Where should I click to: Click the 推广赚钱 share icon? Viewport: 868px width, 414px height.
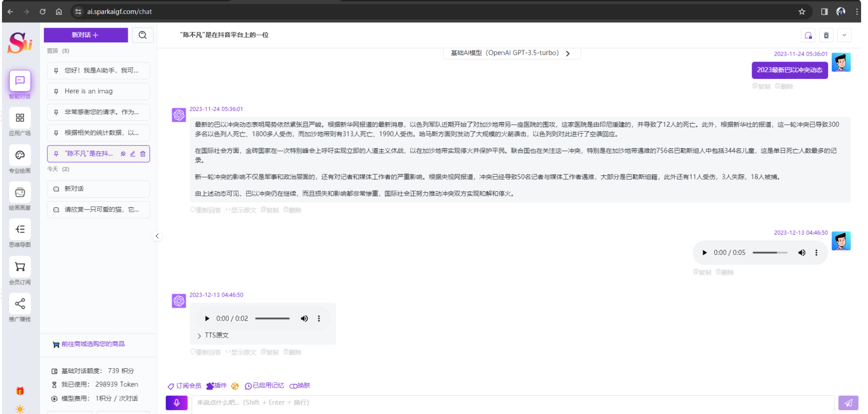[20, 304]
